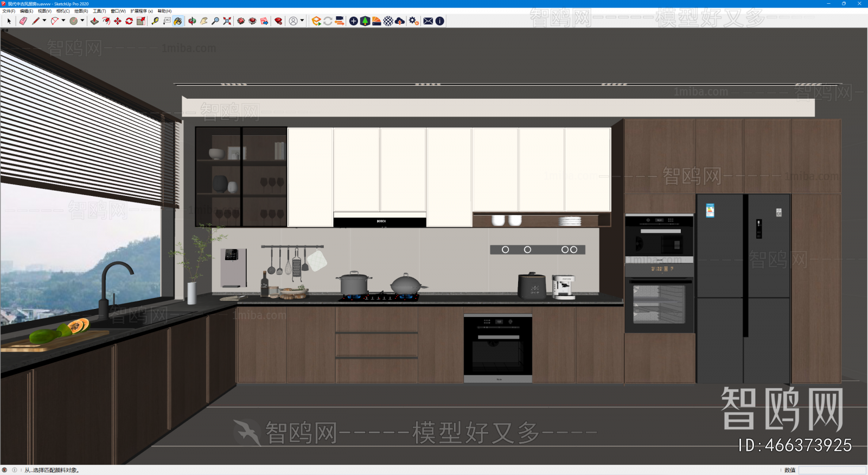
Task: Start Enscape rendering icon
Action: [x=316, y=21]
